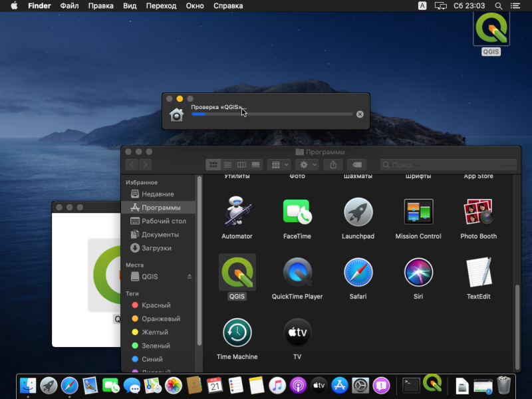
Task: Select the Siri app icon
Action: [418, 272]
